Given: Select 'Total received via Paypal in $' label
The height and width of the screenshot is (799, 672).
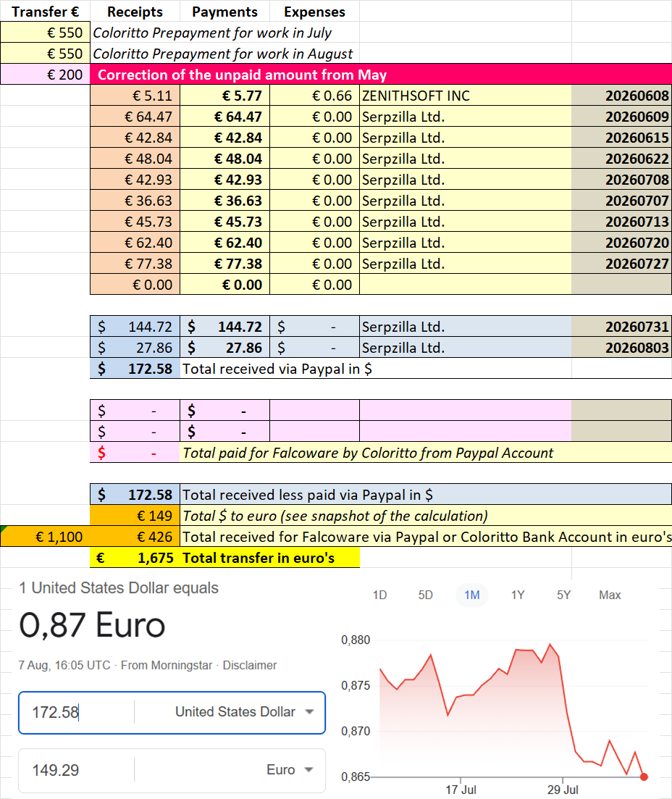Looking at the screenshot, I should coord(277,369).
